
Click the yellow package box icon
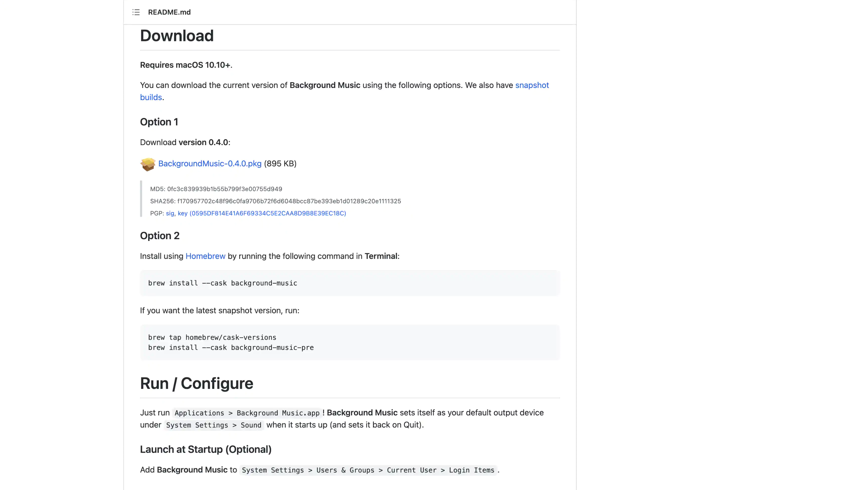(148, 164)
